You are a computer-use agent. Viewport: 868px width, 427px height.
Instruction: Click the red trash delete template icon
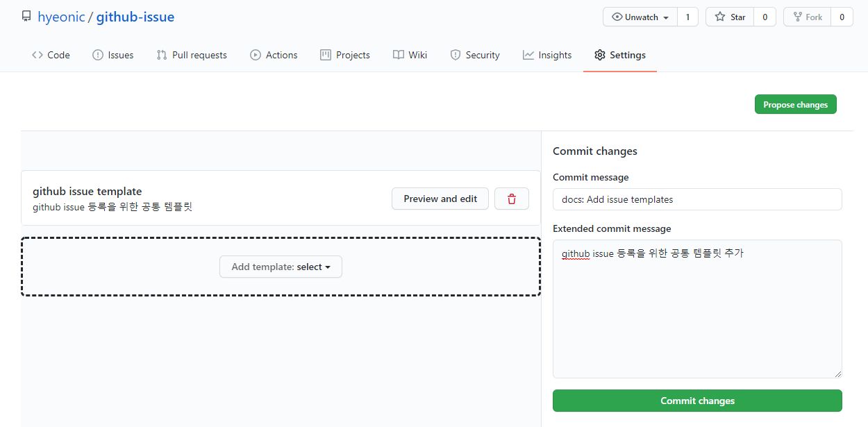coord(512,199)
